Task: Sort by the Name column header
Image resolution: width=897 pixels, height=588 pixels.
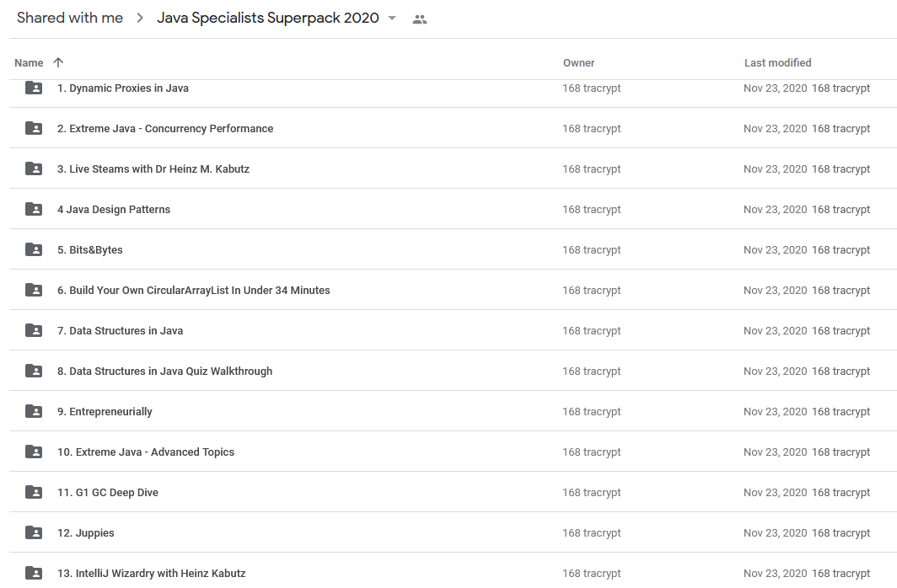Action: [x=29, y=63]
